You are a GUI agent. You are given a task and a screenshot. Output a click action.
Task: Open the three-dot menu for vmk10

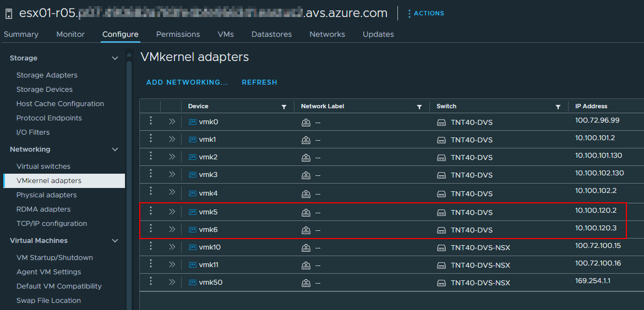(x=151, y=246)
